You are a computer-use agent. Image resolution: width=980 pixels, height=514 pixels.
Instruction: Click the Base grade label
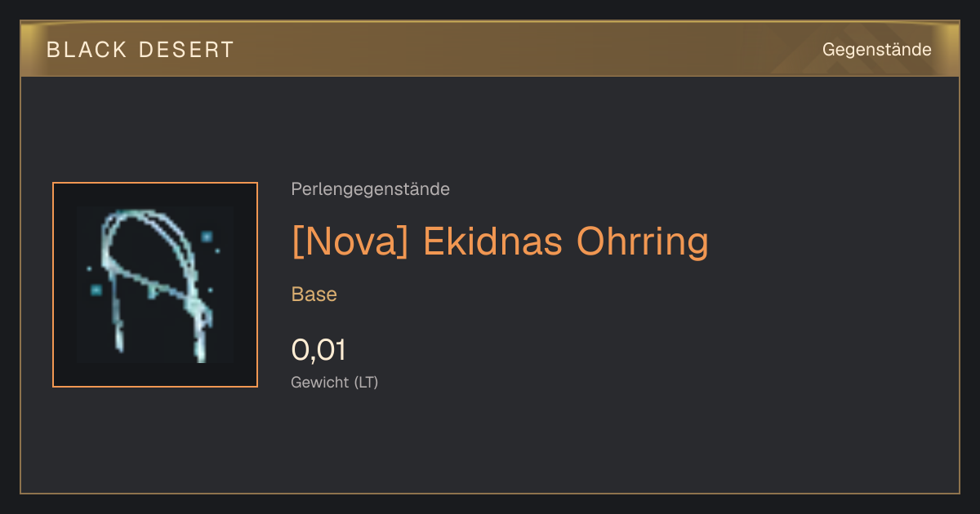[314, 295]
